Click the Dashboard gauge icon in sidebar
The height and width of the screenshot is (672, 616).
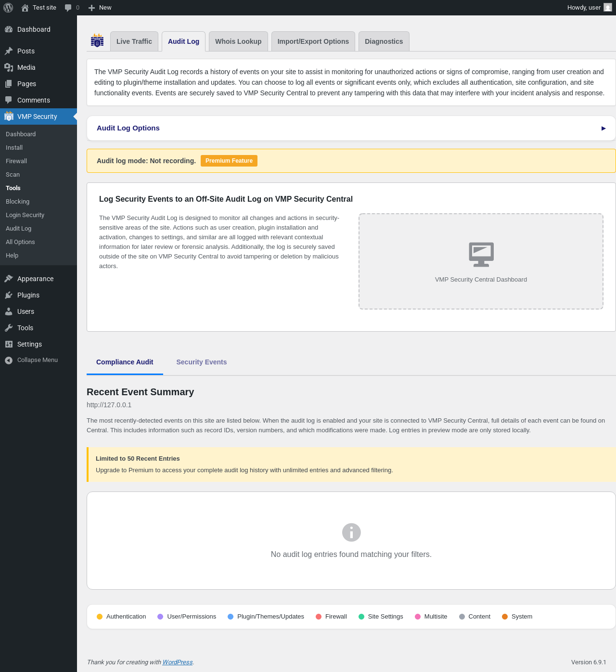9,29
